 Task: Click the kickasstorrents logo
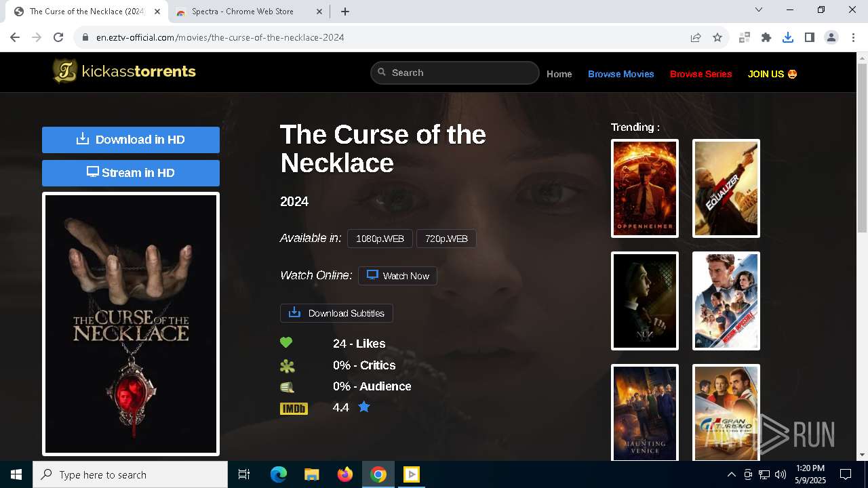[125, 71]
